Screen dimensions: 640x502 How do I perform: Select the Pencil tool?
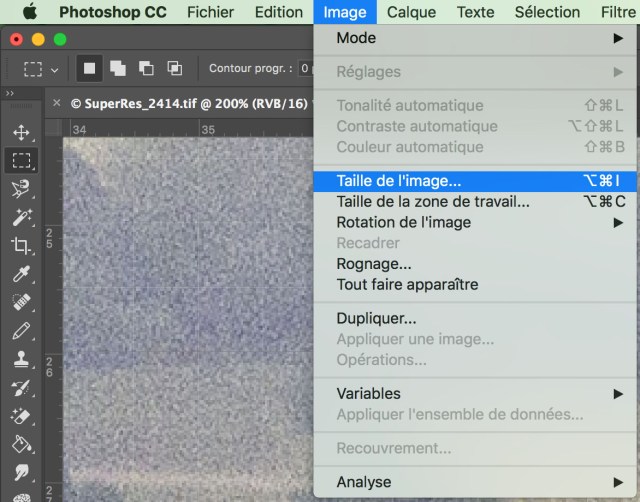(21, 330)
